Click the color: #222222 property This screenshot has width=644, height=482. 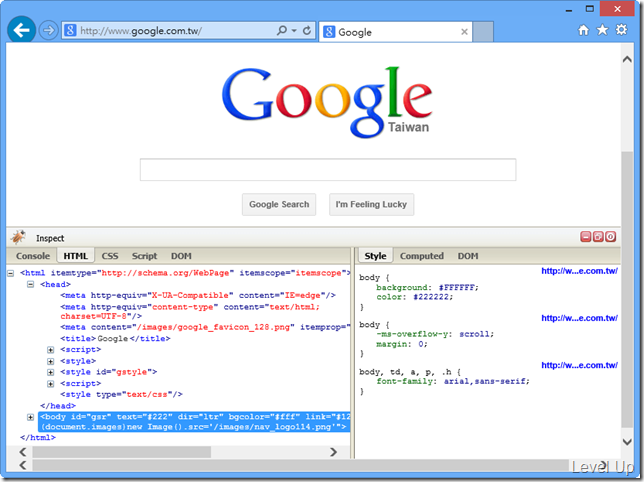(414, 297)
